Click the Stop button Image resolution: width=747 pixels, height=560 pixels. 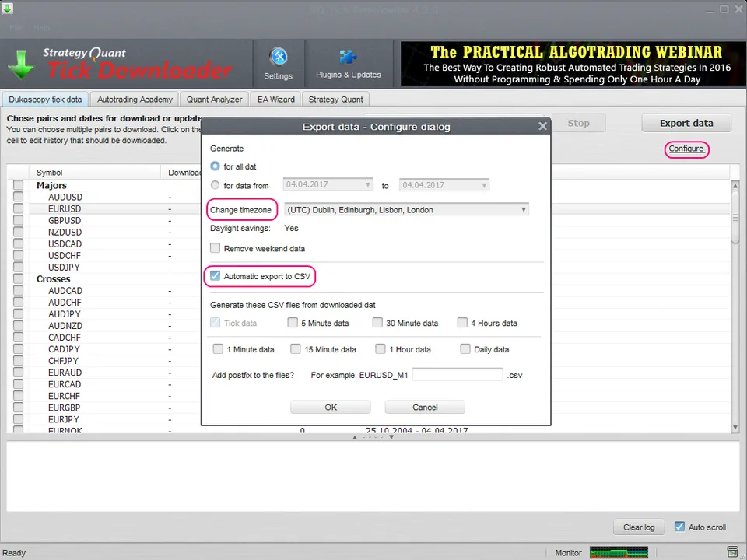pyautogui.click(x=578, y=123)
